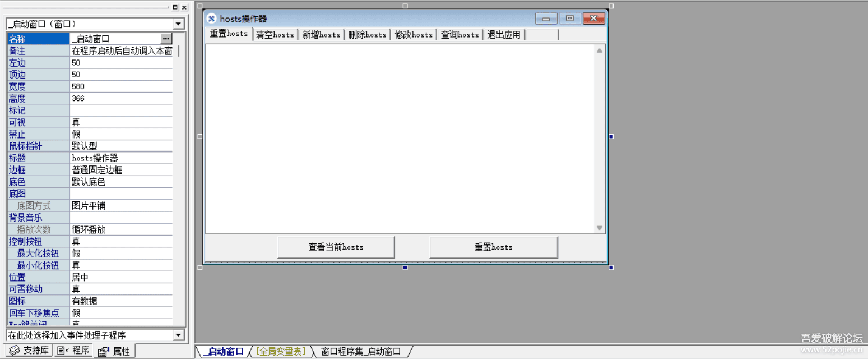
Task: Click the 标题 value field showing hosts操作器
Action: tap(120, 158)
